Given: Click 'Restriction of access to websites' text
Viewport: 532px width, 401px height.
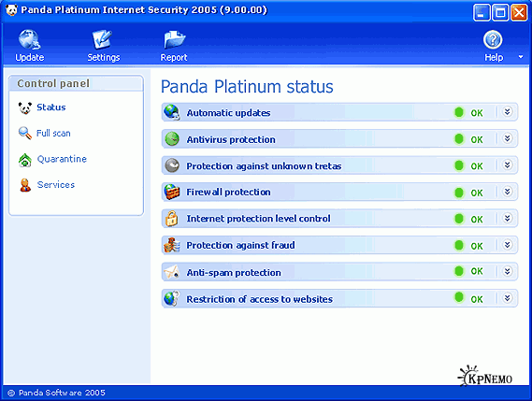Looking at the screenshot, I should [x=260, y=299].
